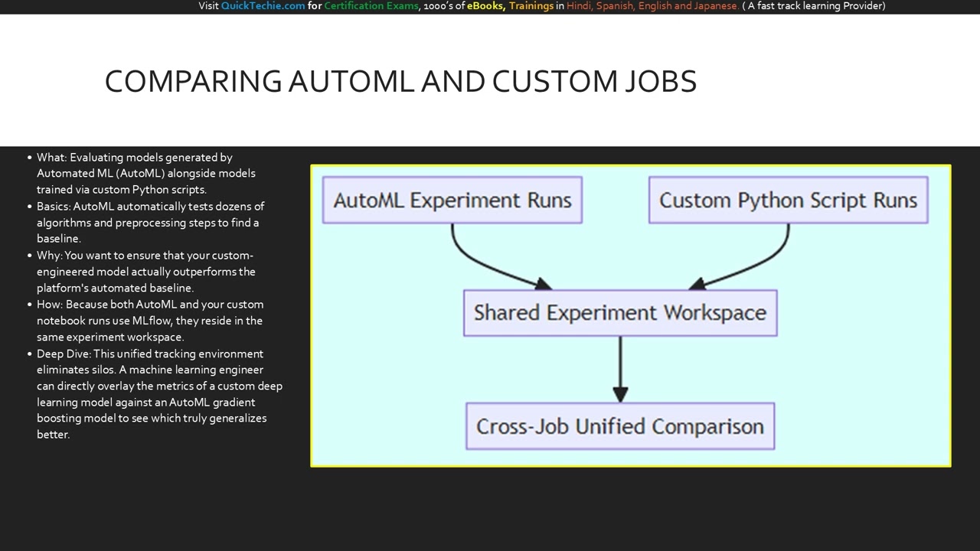
Task: Select the line 'trained via custom Python scripts.'
Action: [122, 189]
